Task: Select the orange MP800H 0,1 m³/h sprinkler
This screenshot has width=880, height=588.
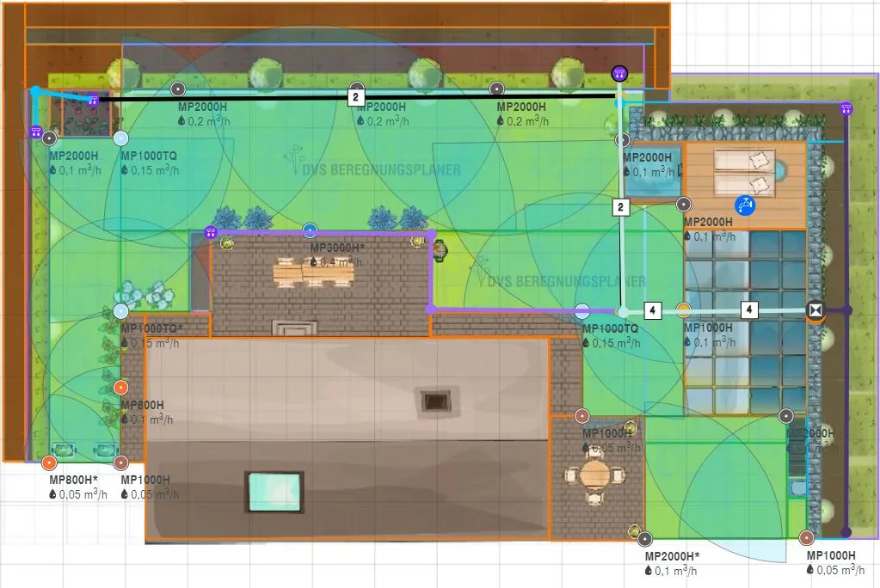Action: (x=120, y=387)
